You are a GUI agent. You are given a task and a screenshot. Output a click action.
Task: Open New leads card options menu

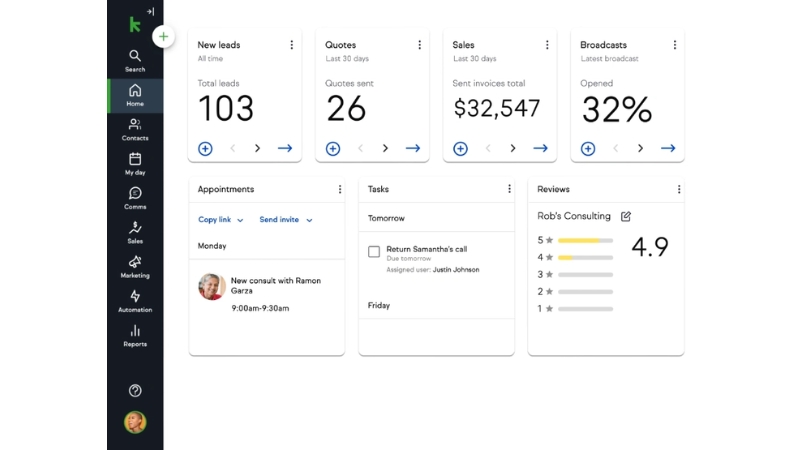point(292,45)
